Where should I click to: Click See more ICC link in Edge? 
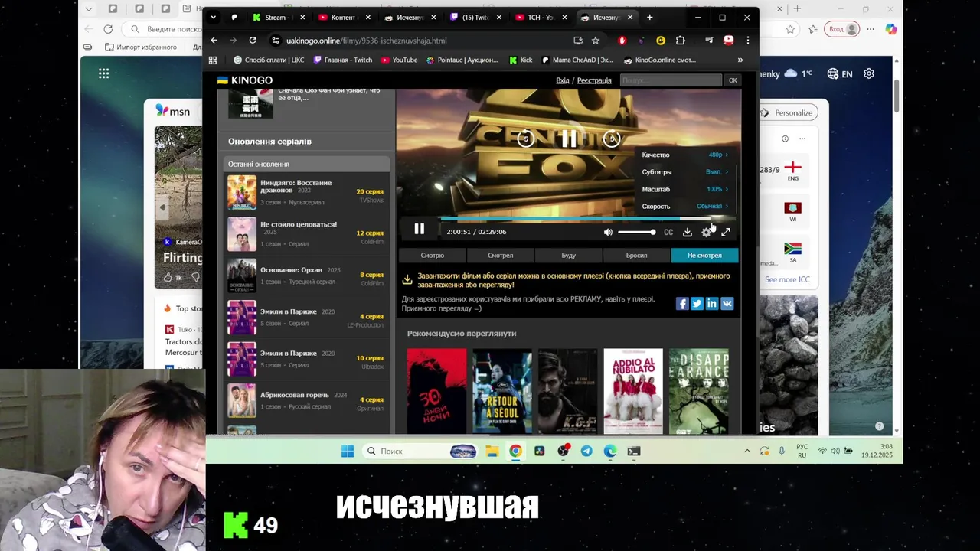tap(787, 279)
